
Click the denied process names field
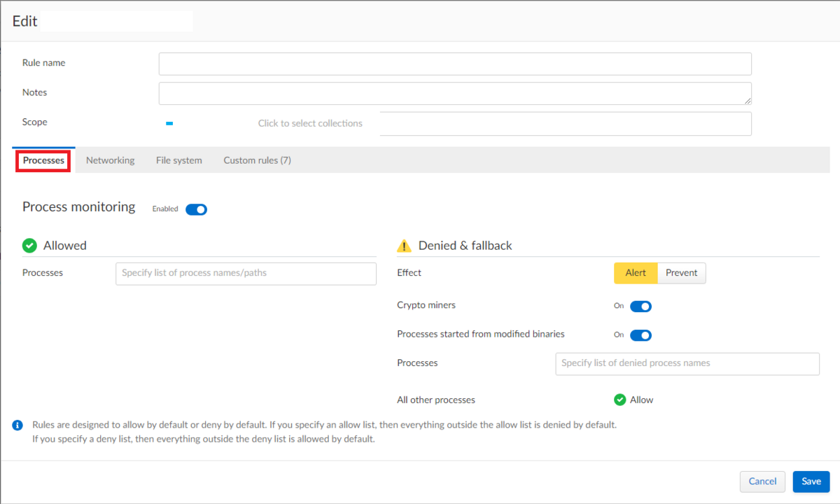point(687,363)
